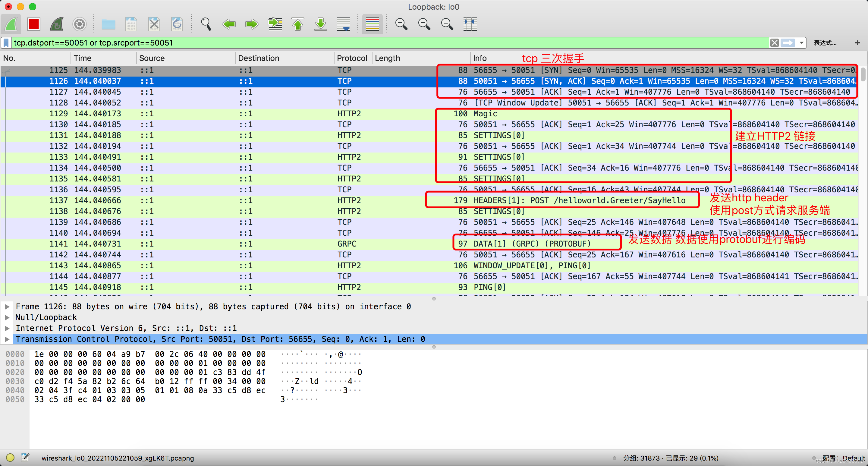Expand Transmission Control Protocol details

point(7,339)
